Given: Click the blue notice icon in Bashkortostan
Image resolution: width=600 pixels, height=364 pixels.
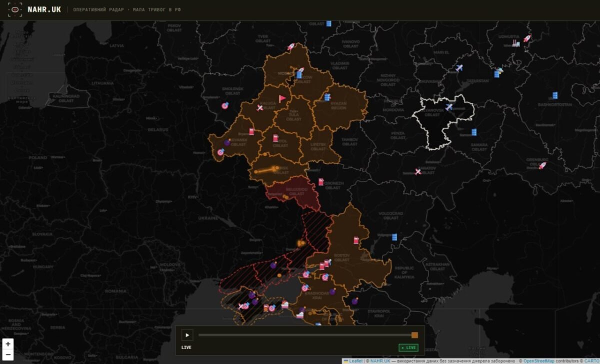Looking at the screenshot, I should [555, 95].
